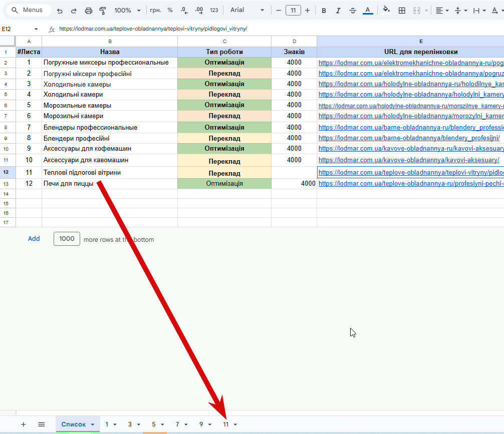The image size is (504, 434).
Task: Toggle strikethrough formatting
Action: [x=353, y=11]
